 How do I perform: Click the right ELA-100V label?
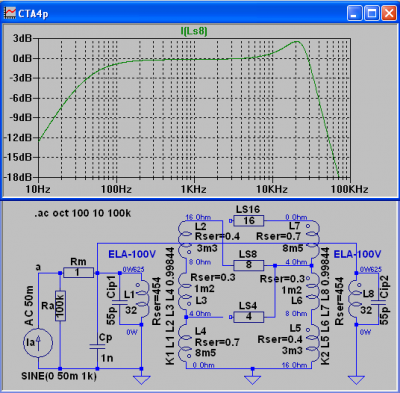(x=357, y=255)
